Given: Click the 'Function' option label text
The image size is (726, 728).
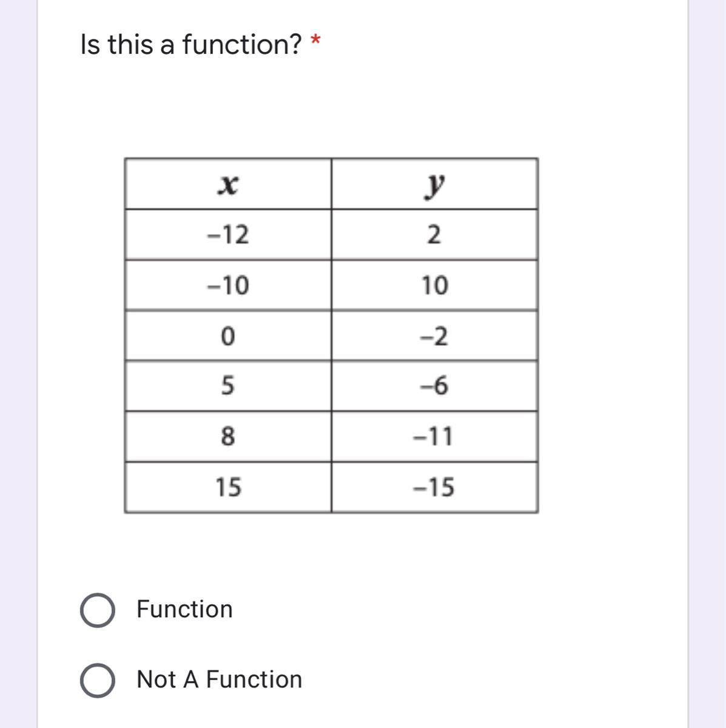Looking at the screenshot, I should pyautogui.click(x=184, y=609).
